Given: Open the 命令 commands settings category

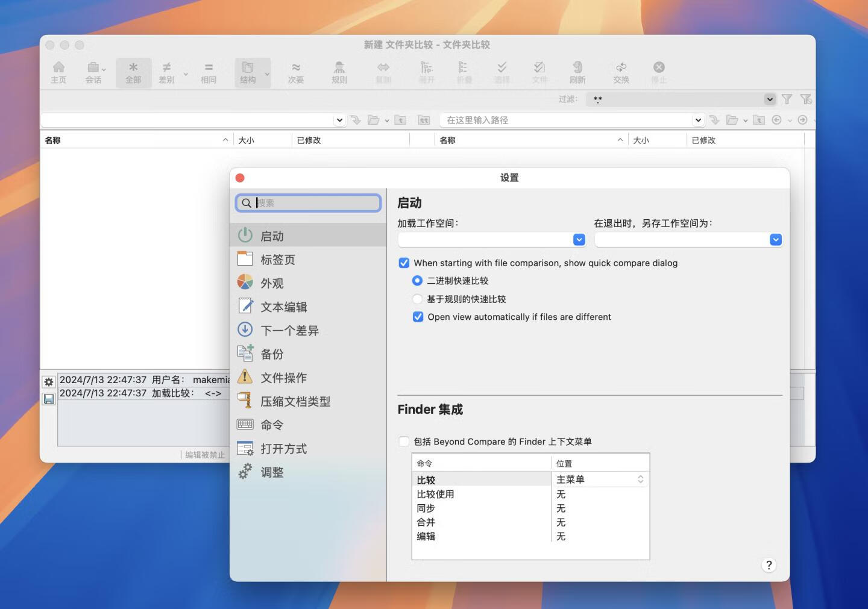Looking at the screenshot, I should [x=308, y=425].
